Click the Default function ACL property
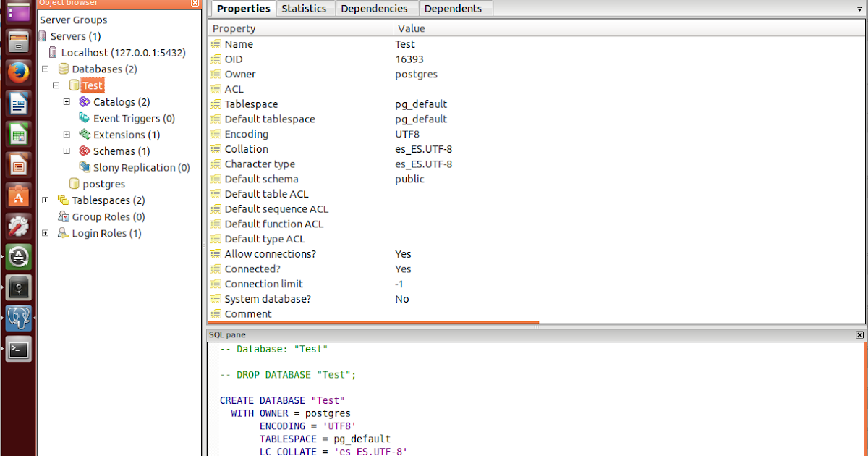The height and width of the screenshot is (456, 868). (274, 224)
